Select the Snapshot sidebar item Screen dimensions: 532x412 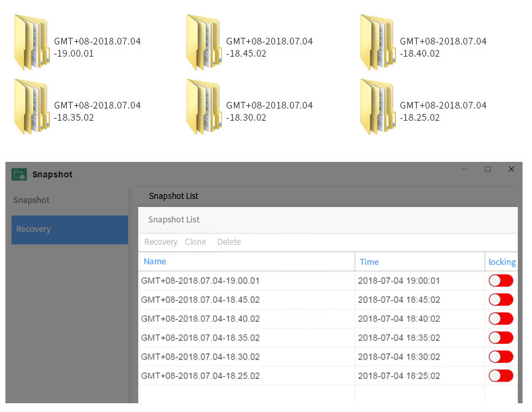pyautogui.click(x=32, y=200)
